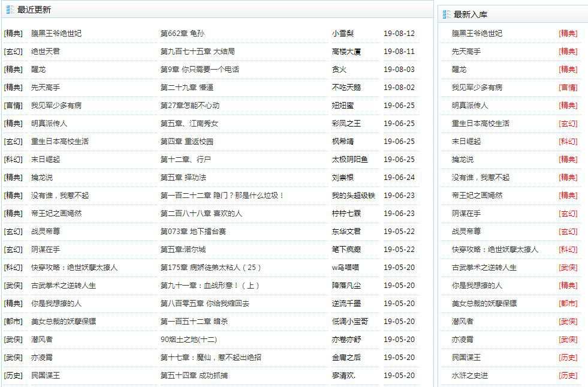This screenshot has width=588, height=387.
Task: View author 低调小宝哥
Action: click(350, 322)
